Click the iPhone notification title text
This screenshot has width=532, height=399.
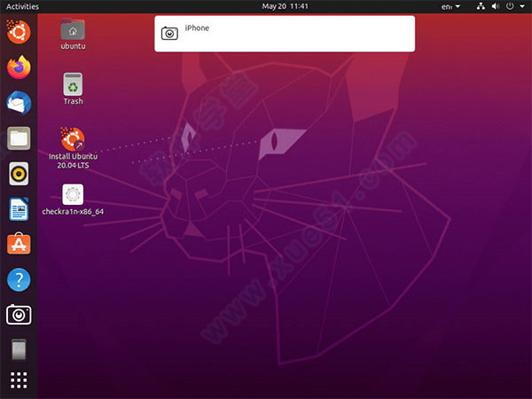[197, 28]
